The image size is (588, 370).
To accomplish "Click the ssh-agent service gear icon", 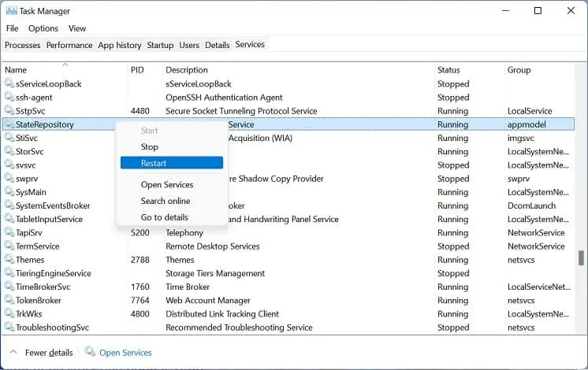I will pos(9,97).
